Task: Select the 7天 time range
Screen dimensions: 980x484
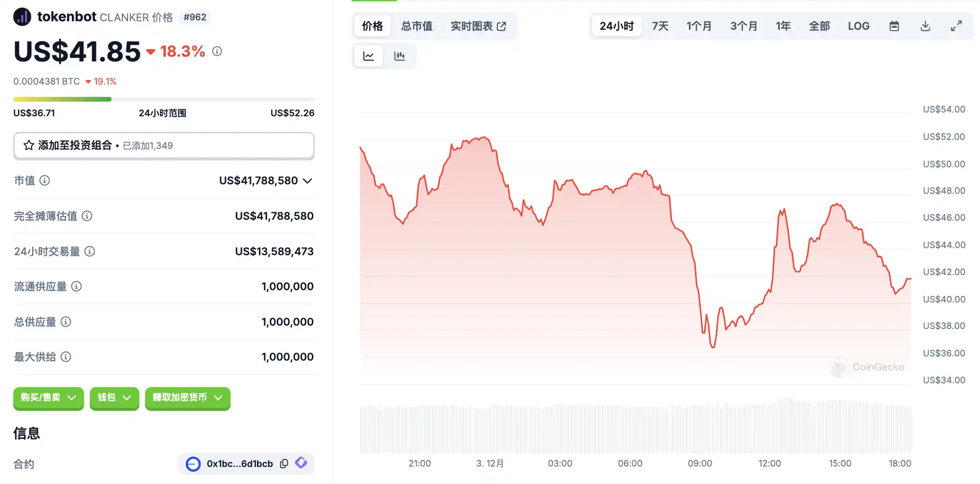Action: 660,26
